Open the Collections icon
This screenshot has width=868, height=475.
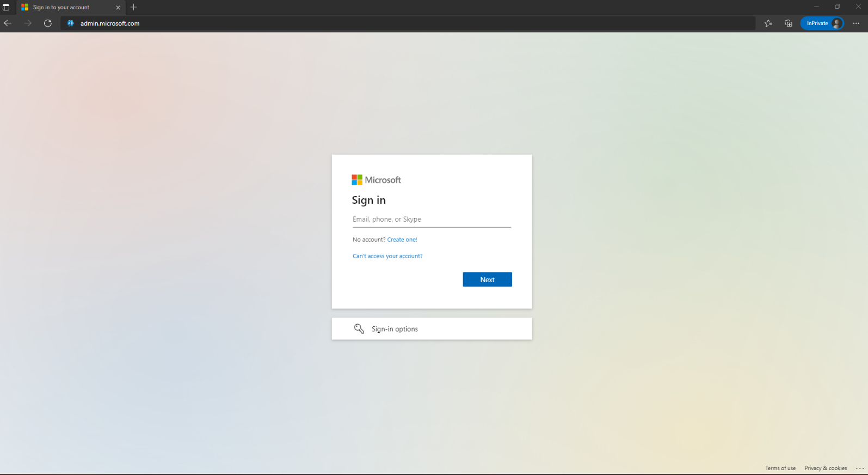[788, 23]
